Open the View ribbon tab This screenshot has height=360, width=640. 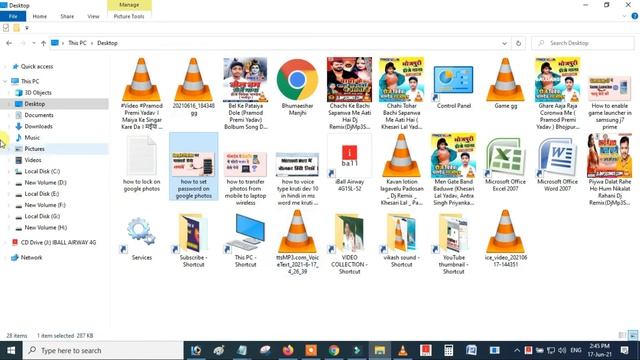click(x=93, y=16)
